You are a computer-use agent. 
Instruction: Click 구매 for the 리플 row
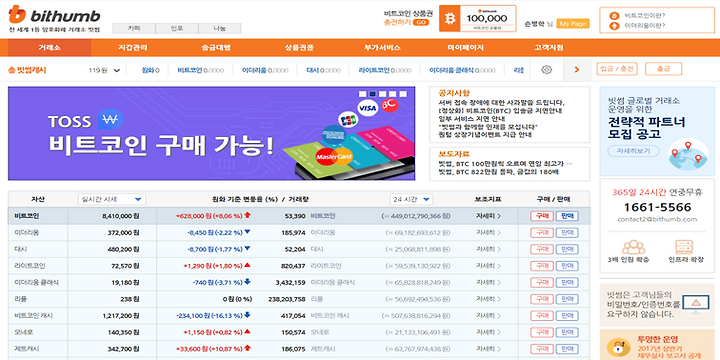point(541,299)
